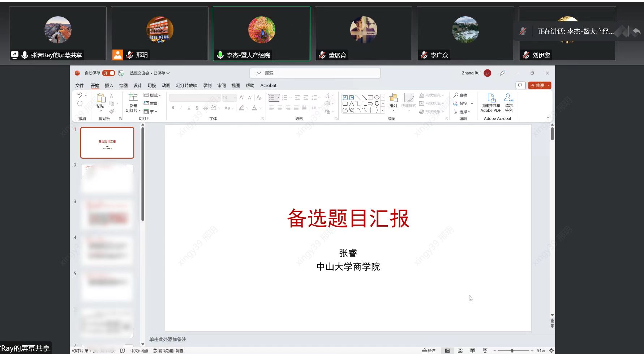Type in the Search (搜索) box
This screenshot has width=644, height=354.
[x=315, y=73]
